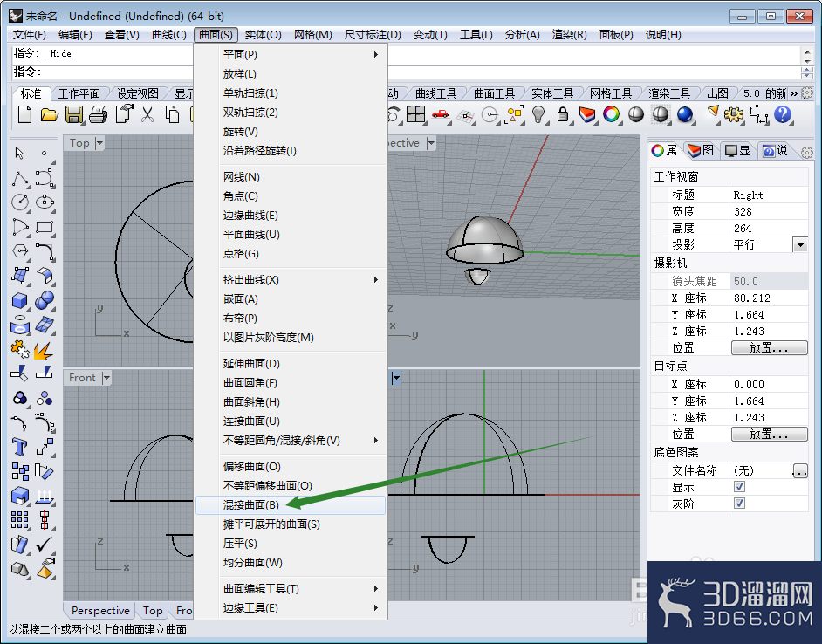Screen dimensions: 822x644
Task: Select the Rectangle tool
Action: coord(45,227)
